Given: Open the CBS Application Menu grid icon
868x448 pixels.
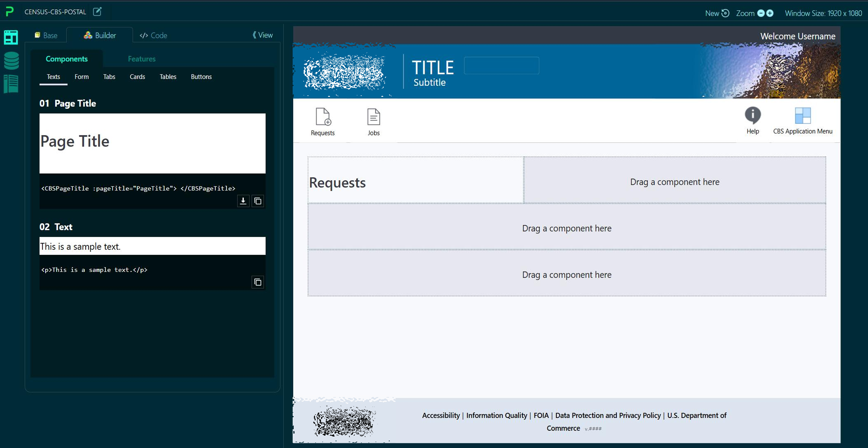Looking at the screenshot, I should click(803, 115).
